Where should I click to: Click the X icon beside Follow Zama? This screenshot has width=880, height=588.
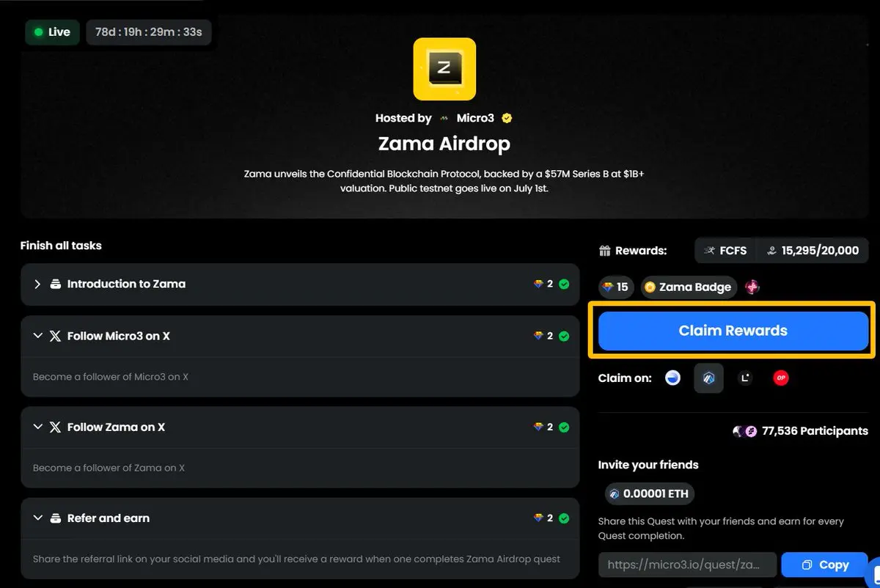pyautogui.click(x=55, y=427)
